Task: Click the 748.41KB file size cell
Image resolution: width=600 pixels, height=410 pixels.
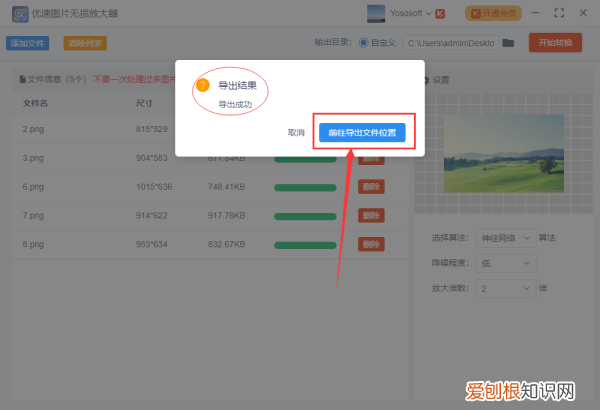Action: point(227,187)
